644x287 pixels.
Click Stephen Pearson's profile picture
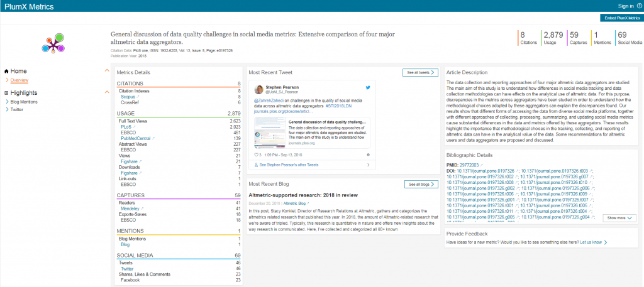(x=258, y=89)
